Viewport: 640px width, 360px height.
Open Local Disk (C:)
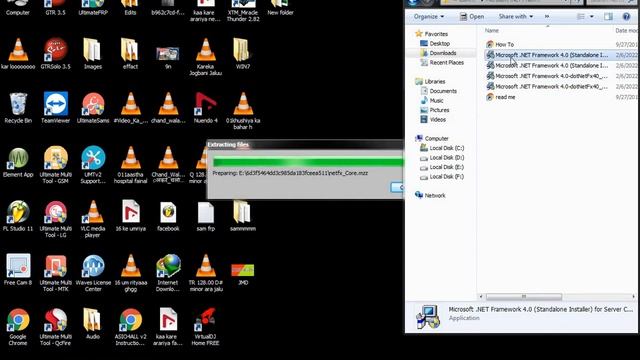pos(442,148)
